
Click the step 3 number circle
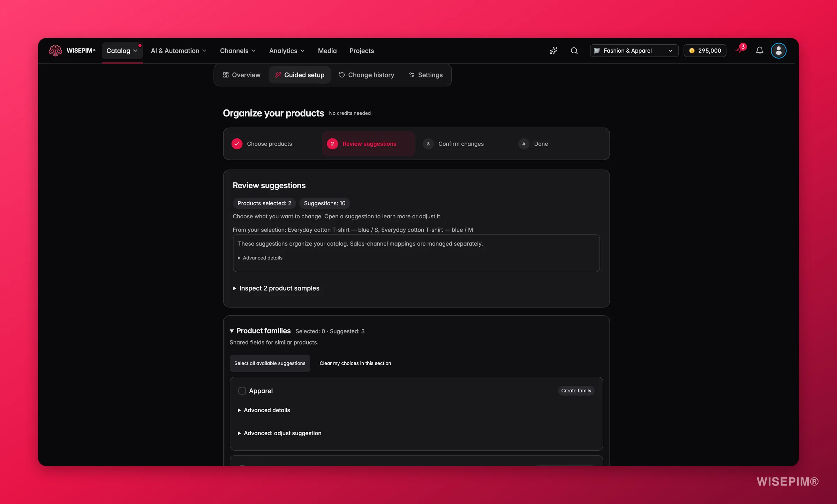(428, 144)
